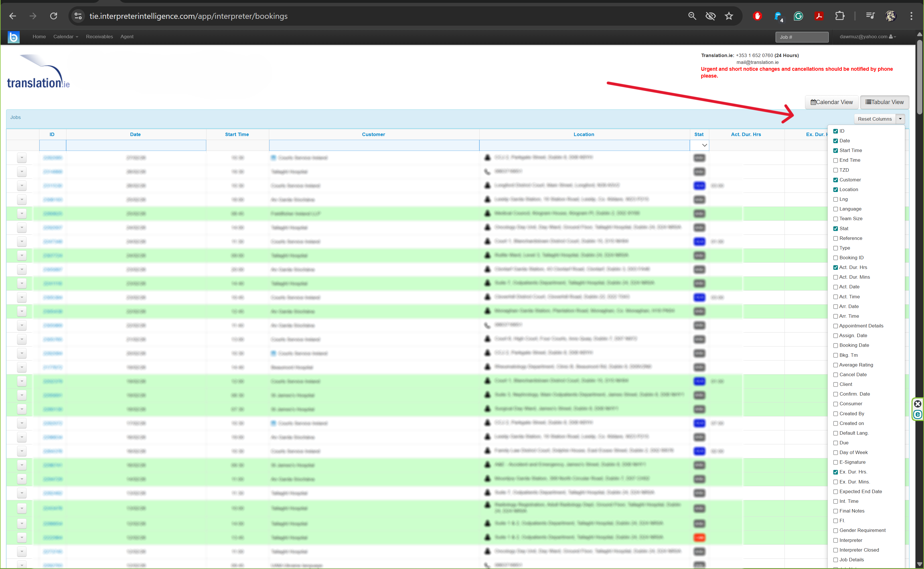Viewport: 924px width, 569px height.
Task: Enable the End Time column checkbox
Action: (x=836, y=160)
